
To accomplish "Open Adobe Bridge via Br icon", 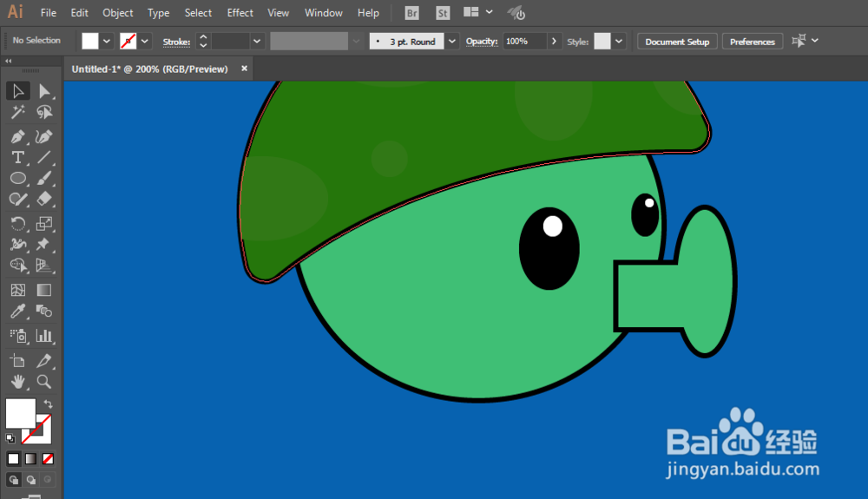I will [411, 13].
